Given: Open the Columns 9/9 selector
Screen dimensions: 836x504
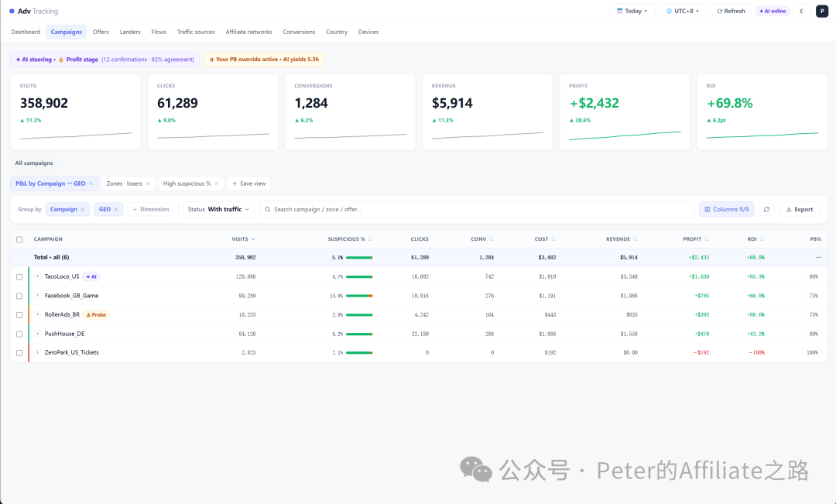Looking at the screenshot, I should tap(727, 210).
